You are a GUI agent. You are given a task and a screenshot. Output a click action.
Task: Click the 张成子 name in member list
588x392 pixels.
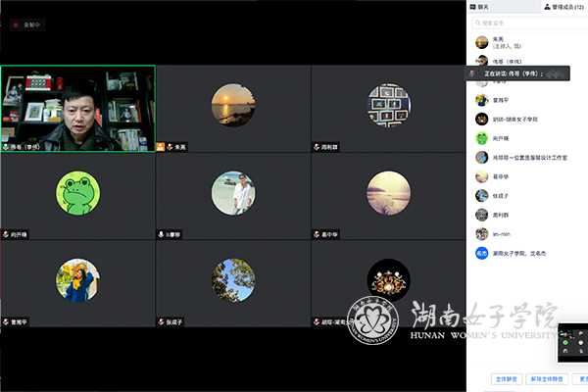tap(501, 196)
